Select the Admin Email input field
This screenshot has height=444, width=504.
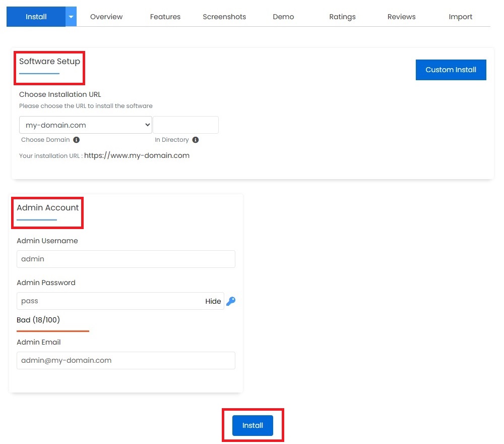[125, 360]
